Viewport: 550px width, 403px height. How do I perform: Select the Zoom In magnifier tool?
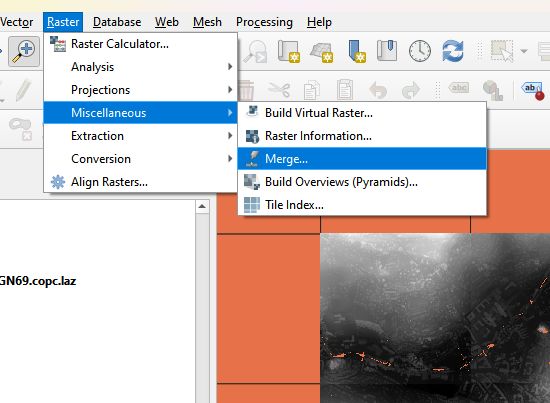coord(24,52)
